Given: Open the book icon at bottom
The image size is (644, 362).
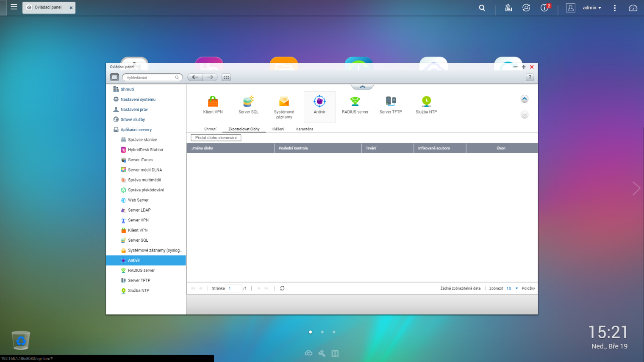Looking at the screenshot, I should (x=335, y=353).
